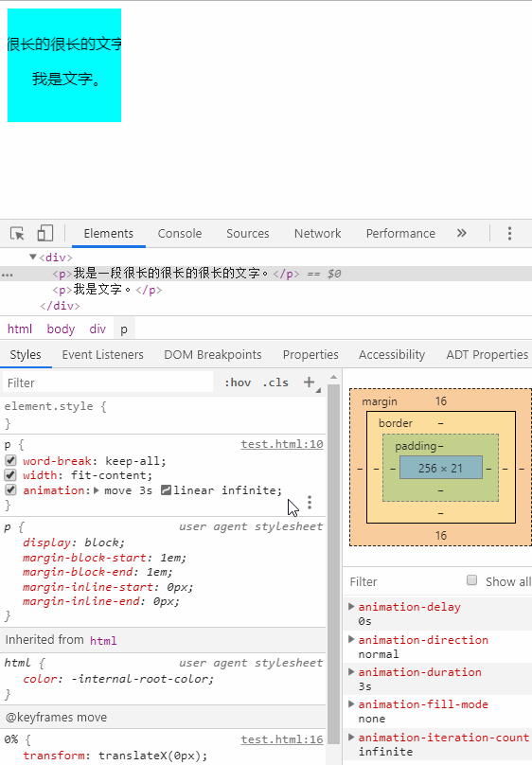532x765 pixels.
Task: Uncheck the width property checkbox
Action: 10,475
